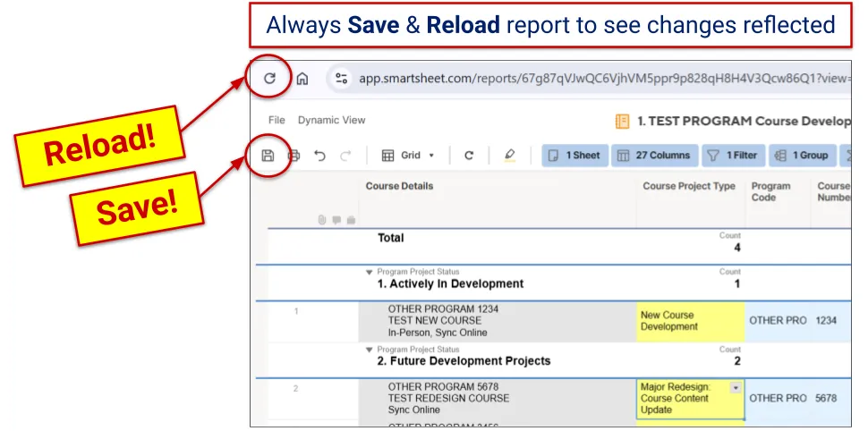Click the Course Details column header

(399, 186)
